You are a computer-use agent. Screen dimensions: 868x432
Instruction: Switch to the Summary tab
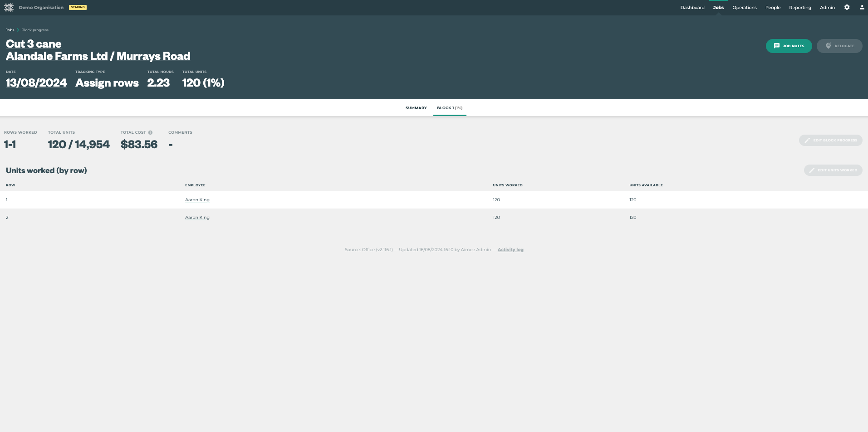tap(415, 108)
